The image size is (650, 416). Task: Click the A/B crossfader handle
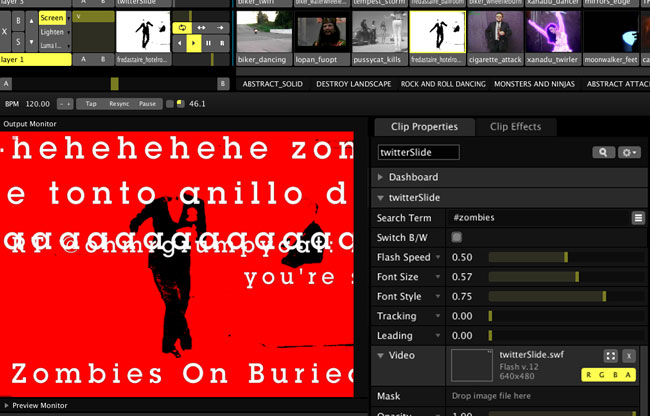pos(114,84)
